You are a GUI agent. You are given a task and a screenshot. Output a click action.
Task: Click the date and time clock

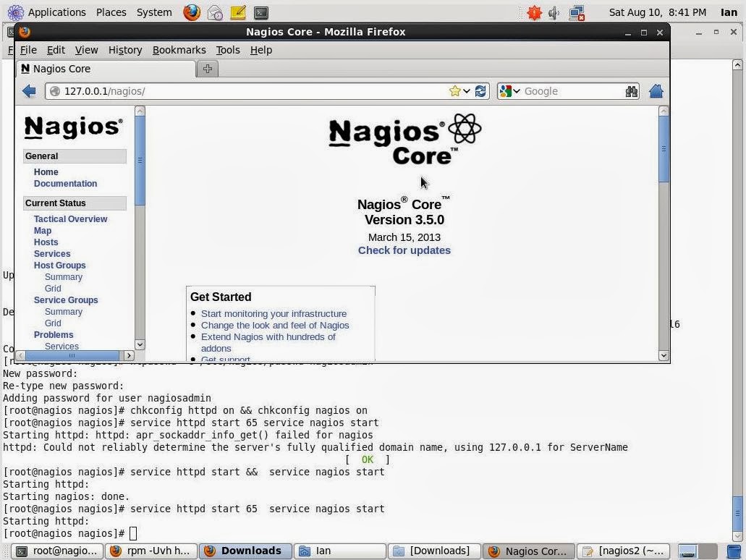[x=658, y=12]
